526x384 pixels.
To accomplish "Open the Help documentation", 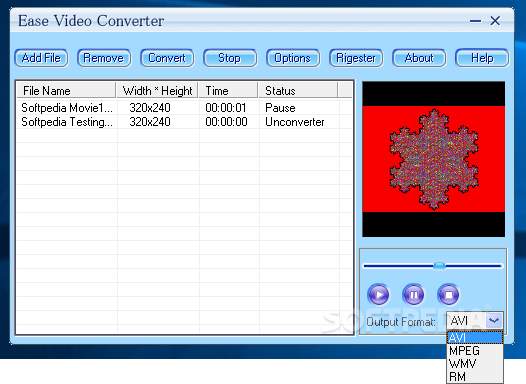I will (482, 58).
